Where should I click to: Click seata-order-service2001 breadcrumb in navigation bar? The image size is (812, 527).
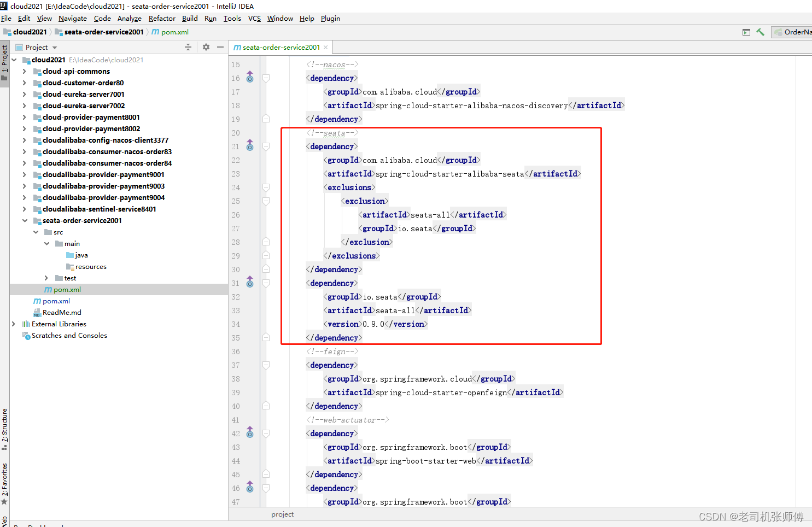[99, 32]
